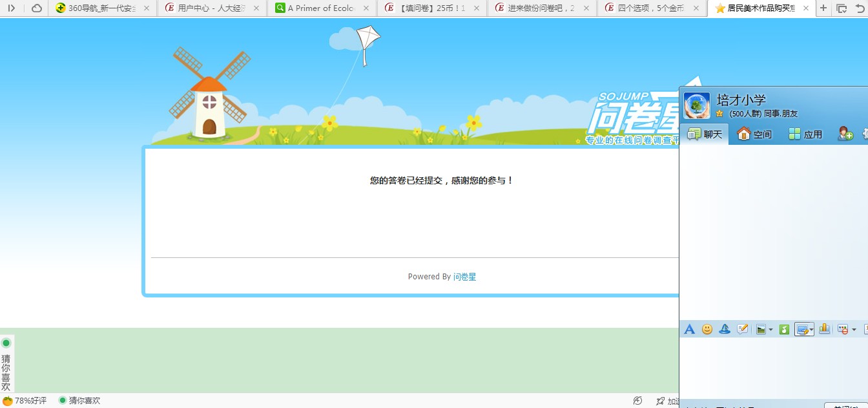Viewport: 868px width, 408px height.
Task: Switch to the 空间 tab
Action: (x=754, y=134)
